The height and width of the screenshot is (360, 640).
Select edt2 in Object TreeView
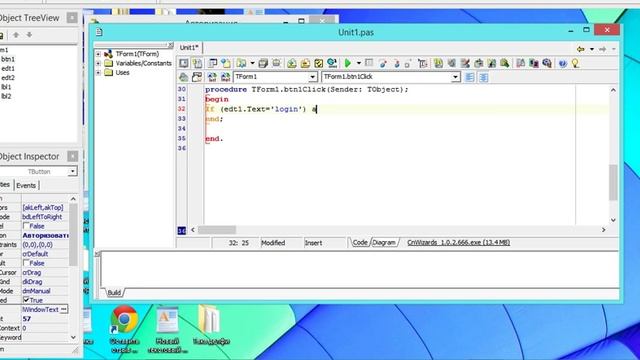pyautogui.click(x=8, y=78)
